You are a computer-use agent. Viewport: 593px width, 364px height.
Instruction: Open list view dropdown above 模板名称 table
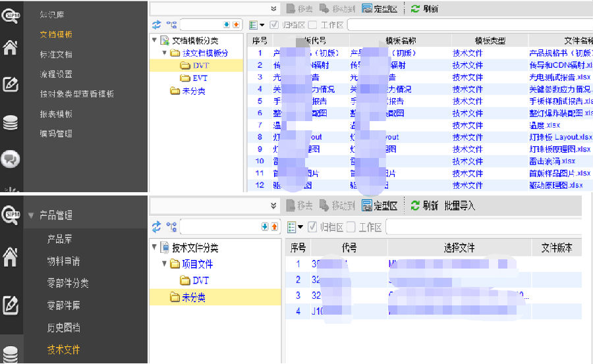click(257, 25)
